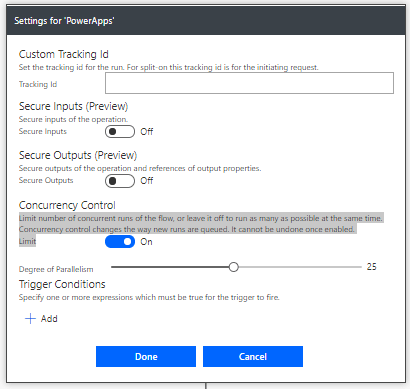Turn off the Concurrency Control Limit toggle
410x389 pixels.
[x=120, y=242]
